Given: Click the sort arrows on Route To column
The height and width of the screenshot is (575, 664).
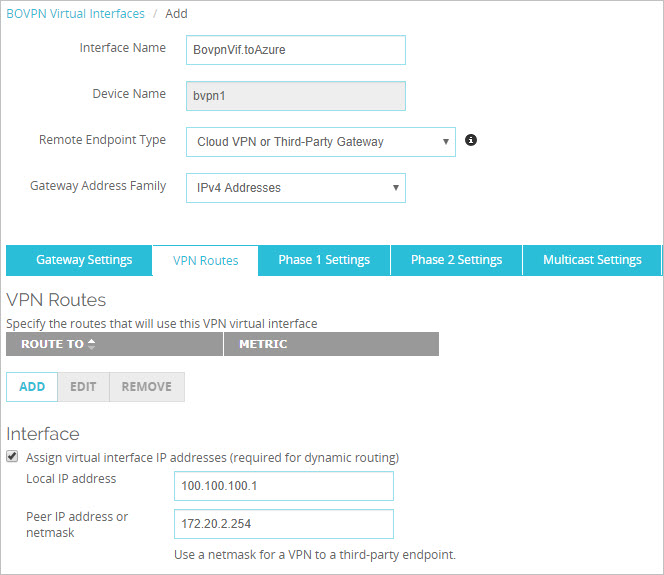Looking at the screenshot, I should tap(93, 344).
